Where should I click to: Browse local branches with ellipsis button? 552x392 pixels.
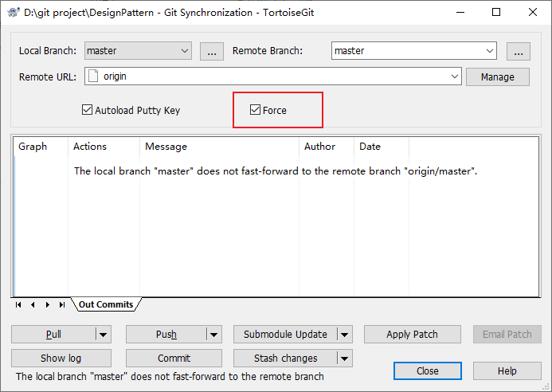(x=212, y=52)
